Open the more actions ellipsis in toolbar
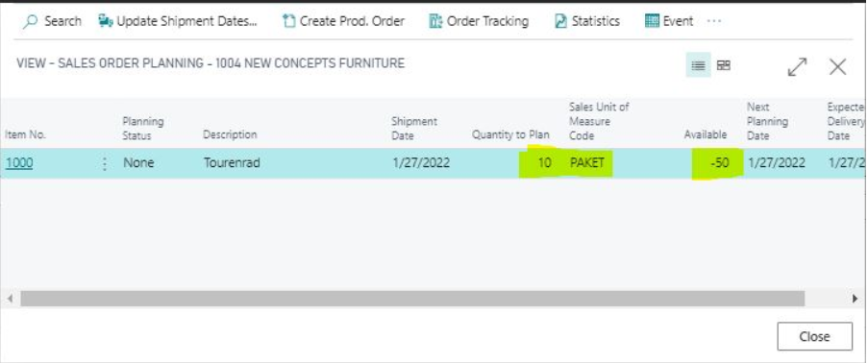Image resolution: width=868 pixels, height=363 pixels. [x=714, y=21]
